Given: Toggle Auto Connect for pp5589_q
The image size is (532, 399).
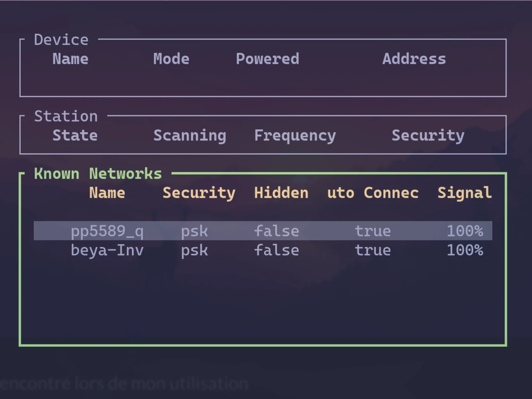Looking at the screenshot, I should pyautogui.click(x=372, y=230).
